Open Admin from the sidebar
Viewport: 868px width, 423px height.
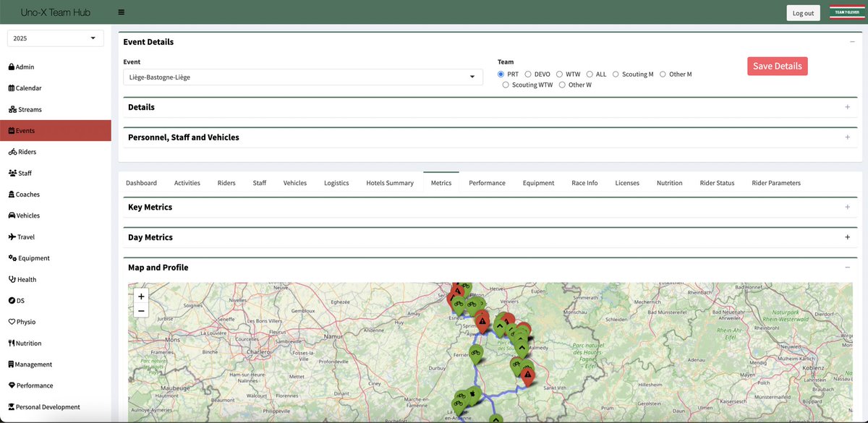(21, 67)
